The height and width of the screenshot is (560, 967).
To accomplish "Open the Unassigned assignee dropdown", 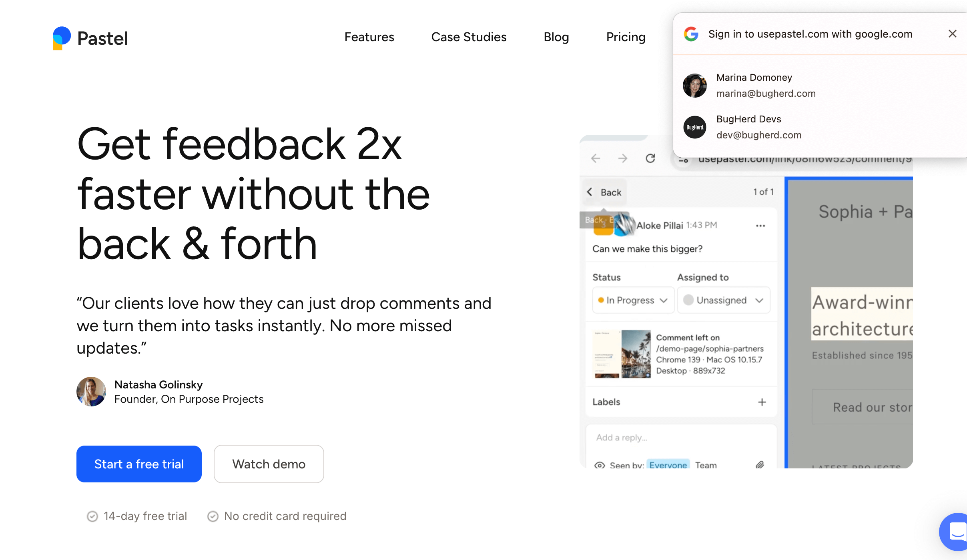I will (723, 300).
